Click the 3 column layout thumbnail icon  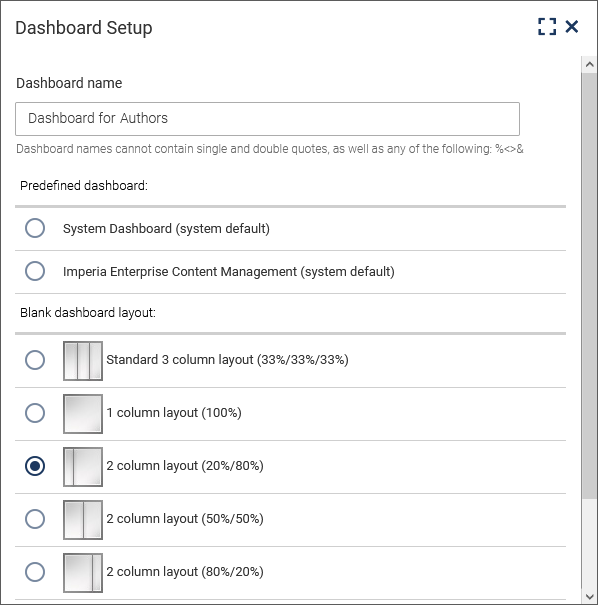(x=83, y=361)
